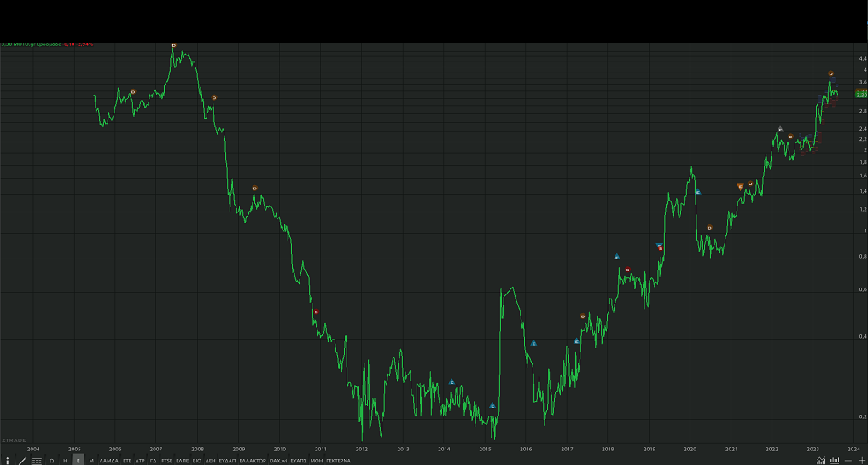The width and height of the screenshot is (868, 465).
Task: Click the blue triangle marker in early 2018
Action: [x=617, y=257]
